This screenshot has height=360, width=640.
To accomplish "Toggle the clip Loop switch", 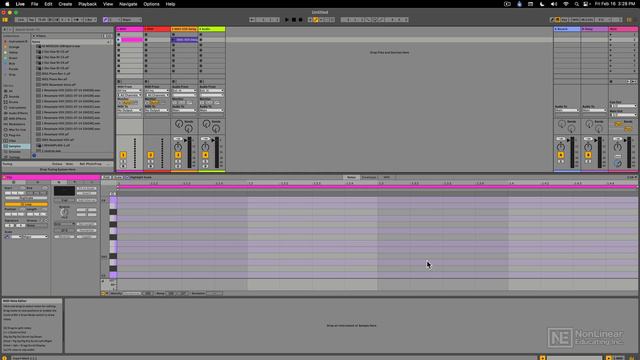I will [x=26, y=204].
